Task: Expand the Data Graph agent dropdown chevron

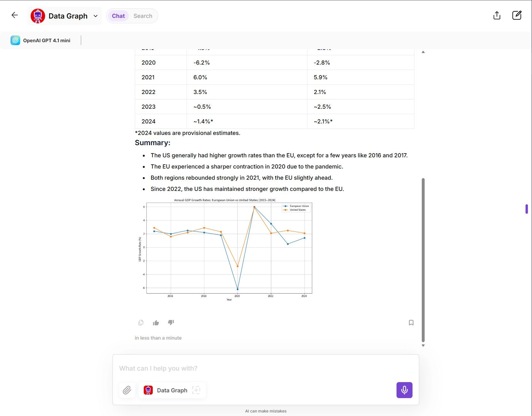Action: point(96,16)
